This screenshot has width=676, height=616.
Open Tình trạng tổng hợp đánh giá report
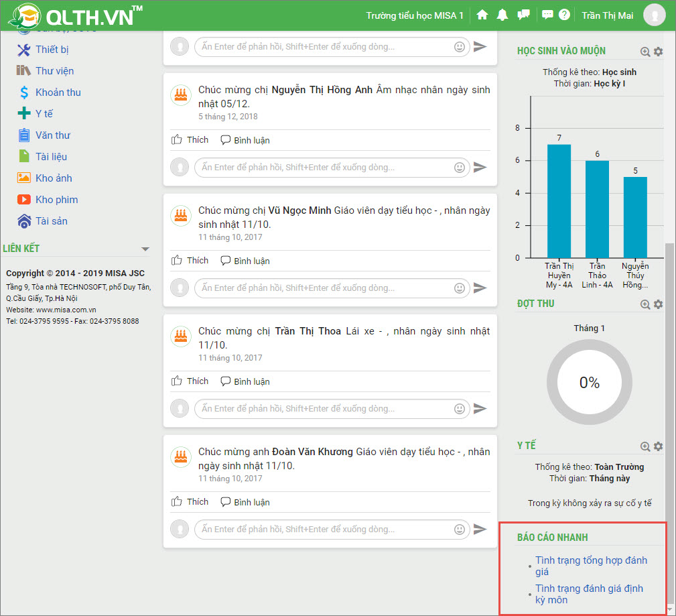coord(591,566)
